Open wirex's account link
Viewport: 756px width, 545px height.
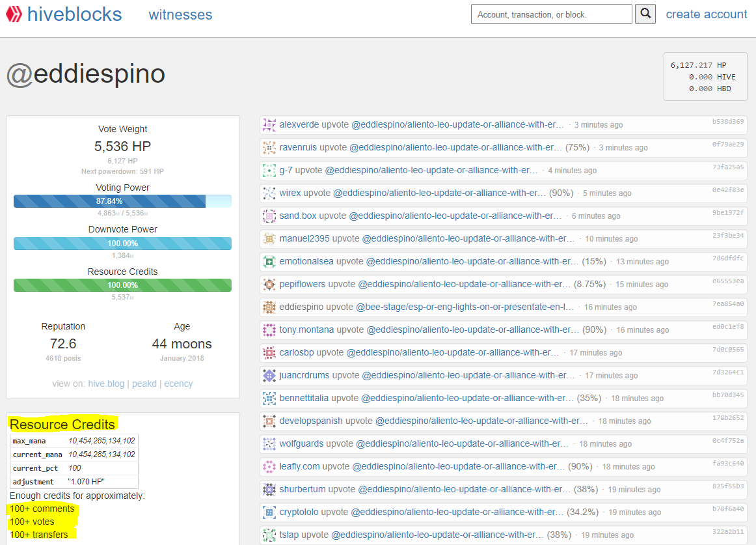point(290,193)
